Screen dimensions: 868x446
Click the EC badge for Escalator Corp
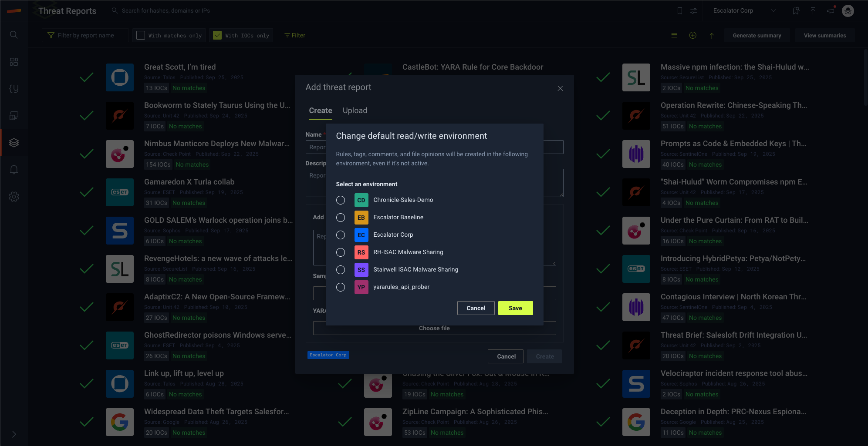tap(361, 235)
